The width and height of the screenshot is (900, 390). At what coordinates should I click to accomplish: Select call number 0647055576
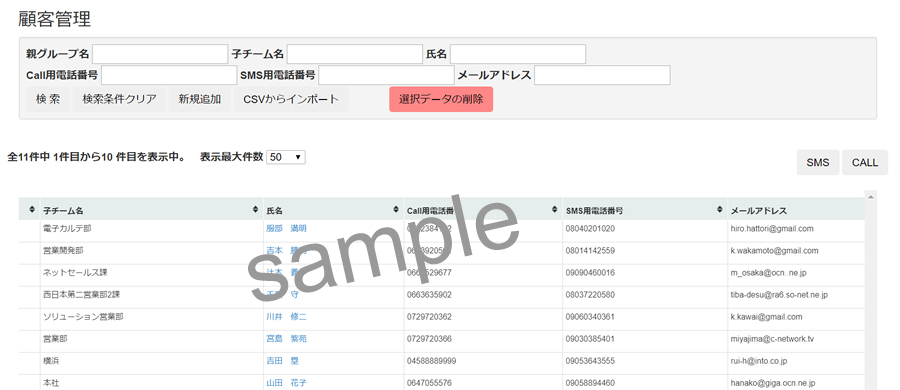tap(429, 383)
